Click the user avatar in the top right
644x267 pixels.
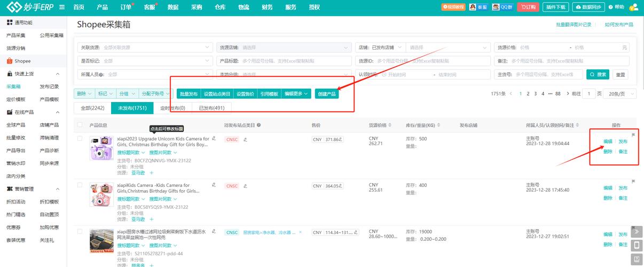634,7
